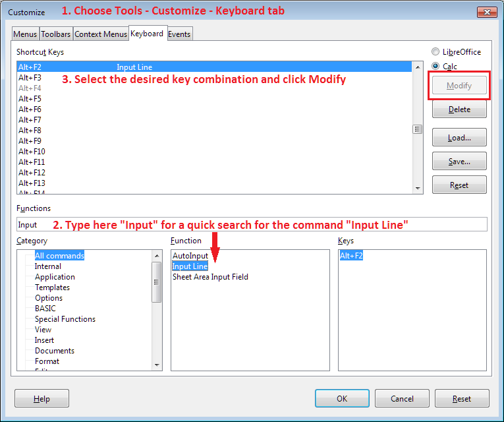Screen dimensions: 504x422
Task: Click the Delete button
Action: tap(459, 109)
